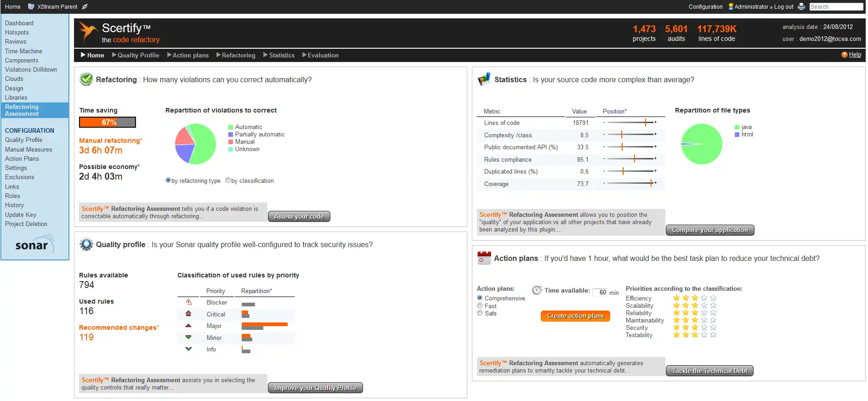The image size is (868, 401).
Task: Click the 'Tackle the Technical Debt' button
Action: 709,371
